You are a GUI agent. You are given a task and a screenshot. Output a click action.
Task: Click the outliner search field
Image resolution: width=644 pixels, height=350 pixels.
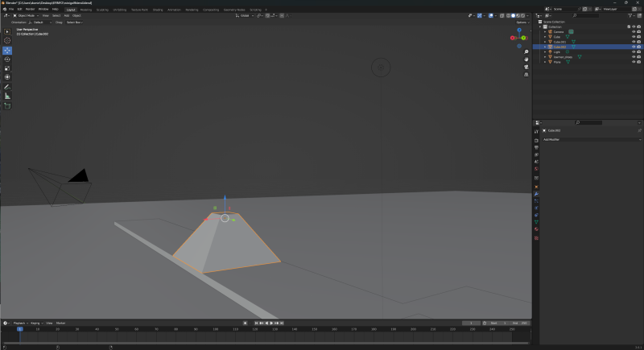[x=587, y=15]
